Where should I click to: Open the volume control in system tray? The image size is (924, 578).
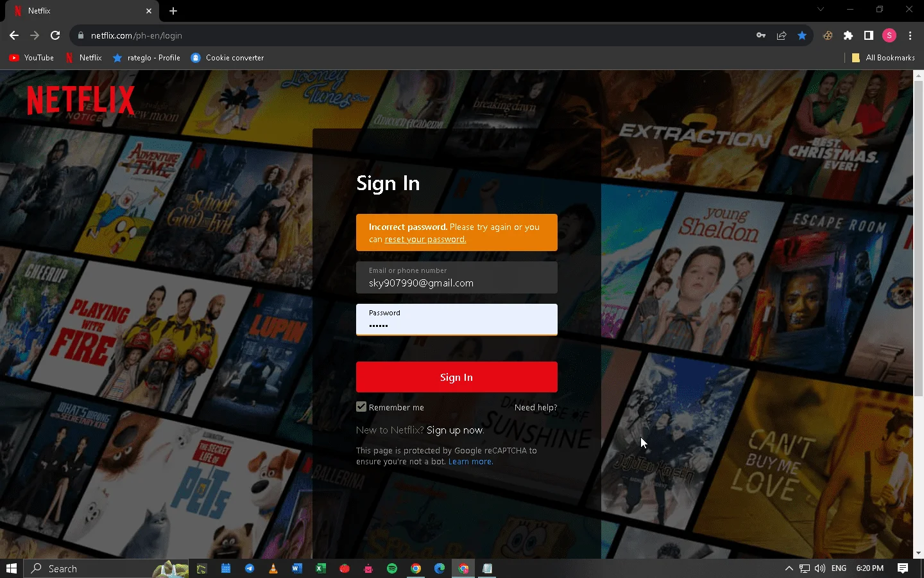pos(820,568)
